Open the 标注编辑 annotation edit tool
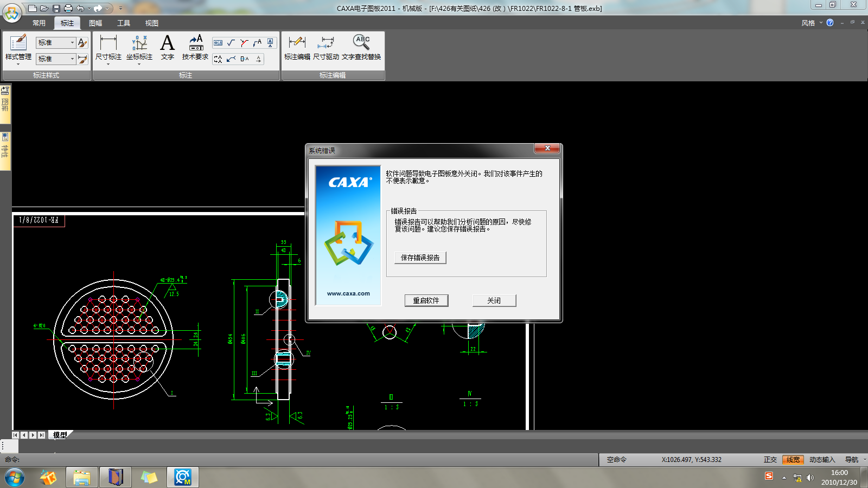Screen dimensions: 868x488 tap(297, 48)
